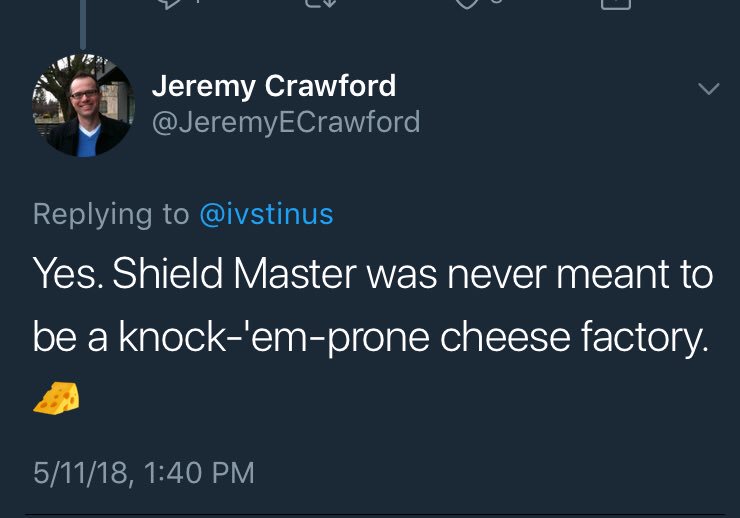Viewport: 740px width, 518px height.
Task: Click the like count beside the heart icon
Action: [494, 3]
